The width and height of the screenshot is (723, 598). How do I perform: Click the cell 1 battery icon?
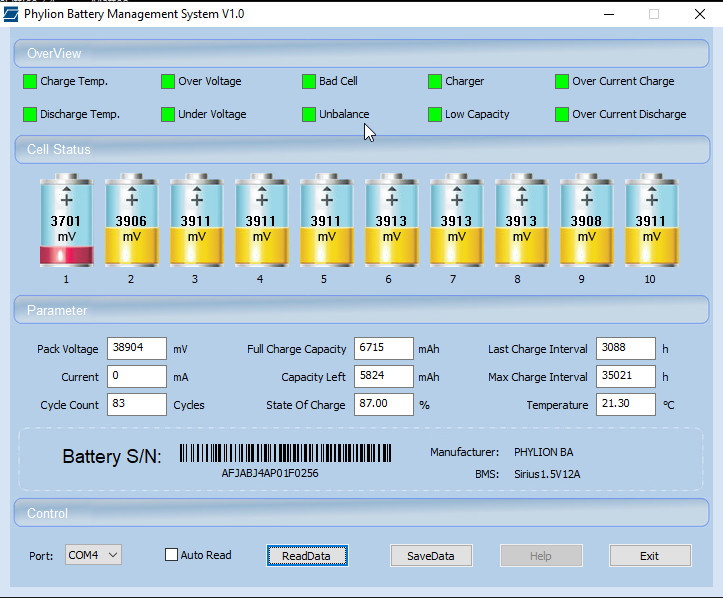[66, 220]
